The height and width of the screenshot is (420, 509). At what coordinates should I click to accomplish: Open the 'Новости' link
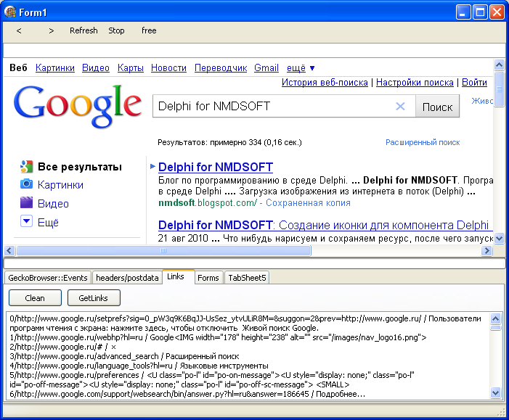pyautogui.click(x=168, y=67)
